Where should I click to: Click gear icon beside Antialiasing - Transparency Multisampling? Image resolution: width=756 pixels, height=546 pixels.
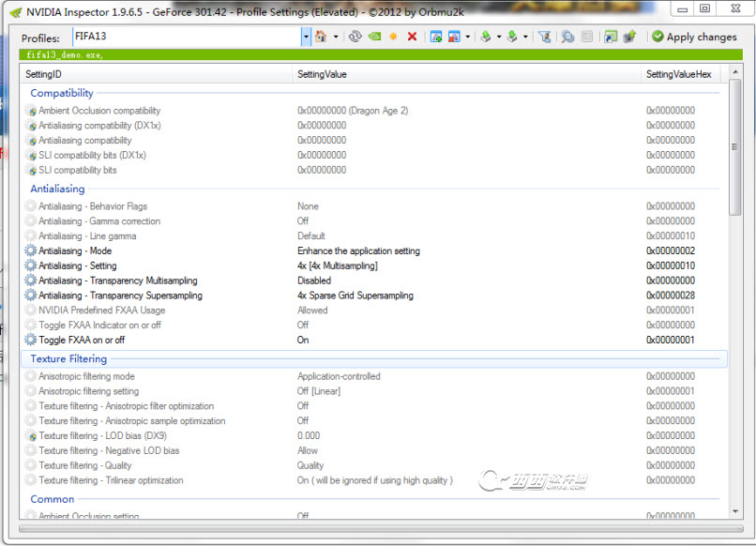(30, 281)
